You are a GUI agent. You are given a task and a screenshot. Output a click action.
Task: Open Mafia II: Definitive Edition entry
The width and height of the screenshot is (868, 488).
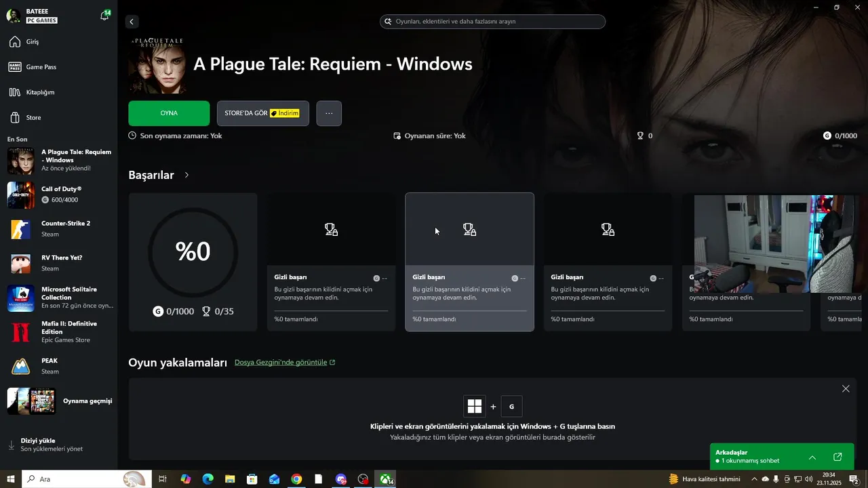click(x=59, y=332)
